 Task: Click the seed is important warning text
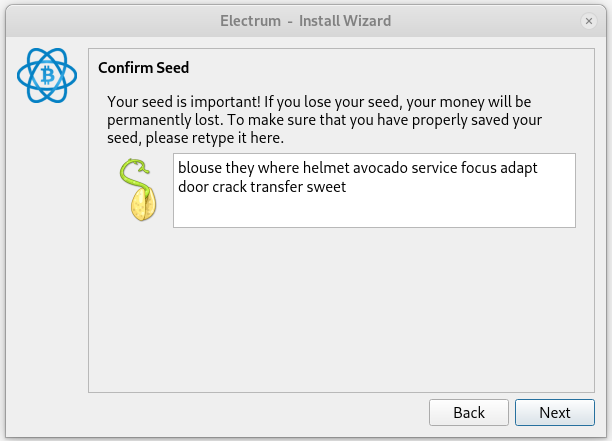tap(324, 120)
